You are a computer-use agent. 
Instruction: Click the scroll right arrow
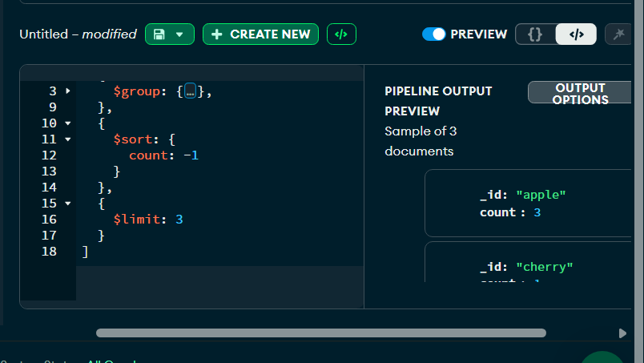click(x=622, y=333)
